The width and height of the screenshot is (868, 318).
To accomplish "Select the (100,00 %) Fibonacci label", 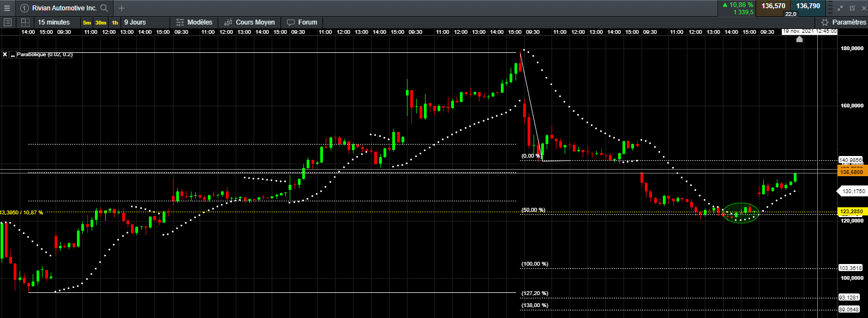I will (535, 264).
